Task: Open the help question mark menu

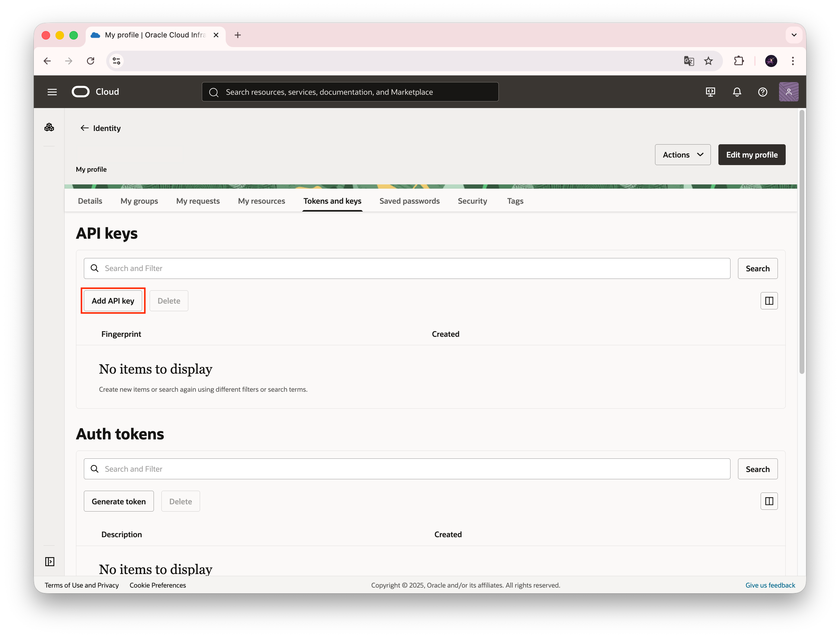Action: point(762,92)
